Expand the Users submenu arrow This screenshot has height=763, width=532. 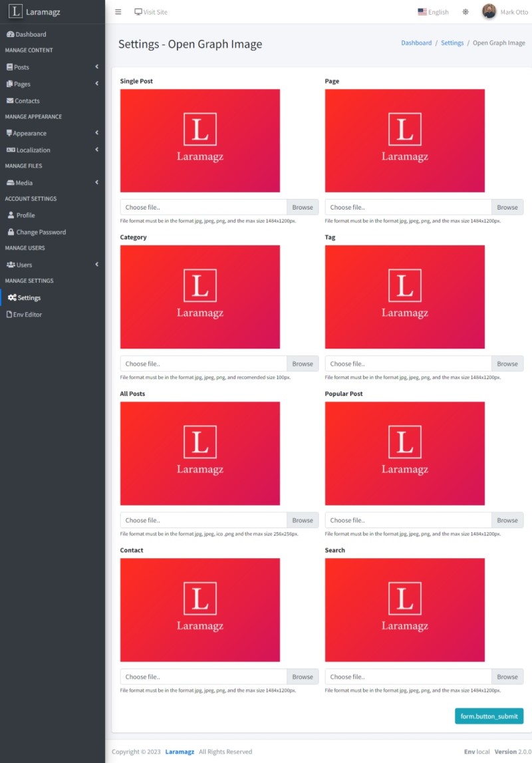96,265
